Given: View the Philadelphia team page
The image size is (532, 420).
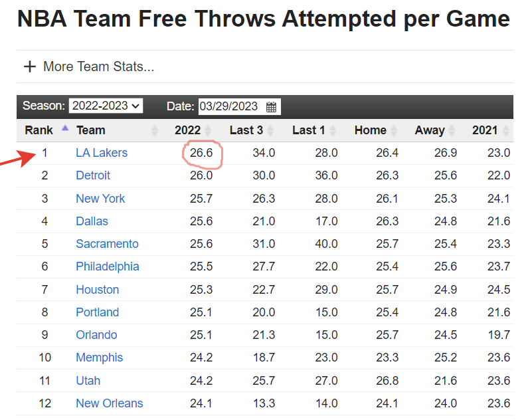Looking at the screenshot, I should coord(108,266).
